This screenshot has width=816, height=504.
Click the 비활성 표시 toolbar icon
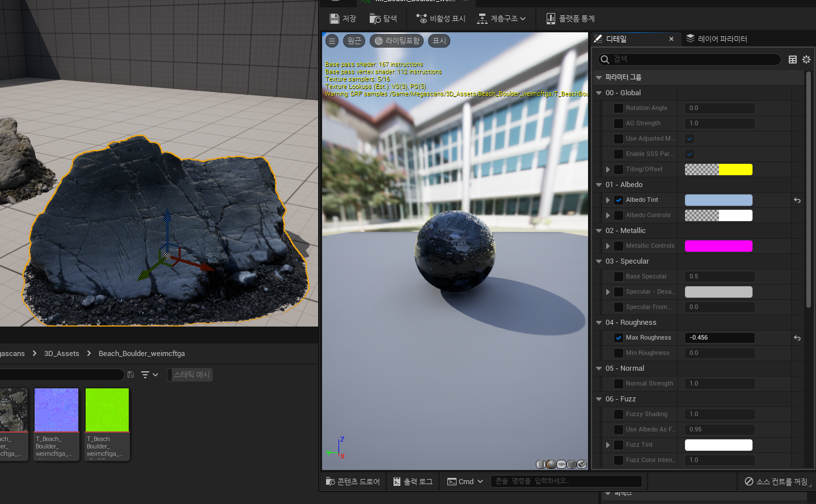click(x=421, y=19)
